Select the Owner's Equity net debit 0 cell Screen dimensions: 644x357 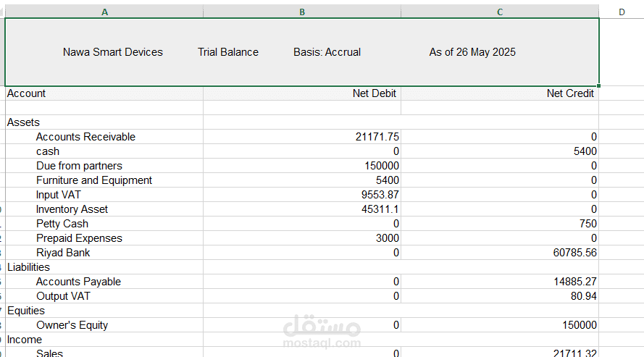pyautogui.click(x=302, y=325)
